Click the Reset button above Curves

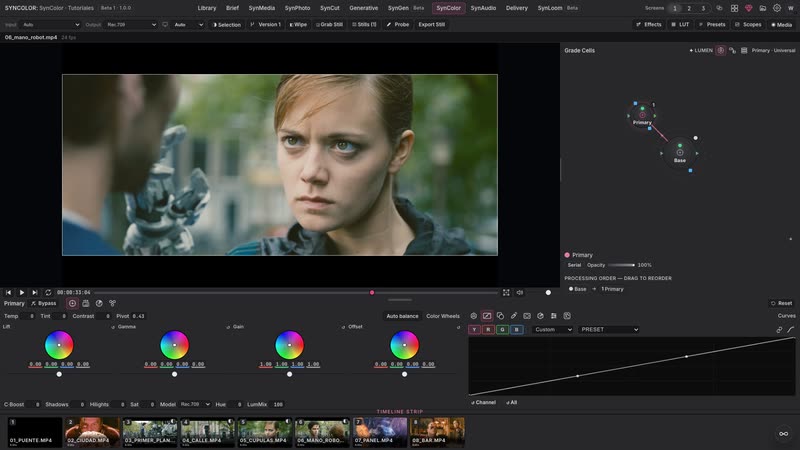point(782,303)
